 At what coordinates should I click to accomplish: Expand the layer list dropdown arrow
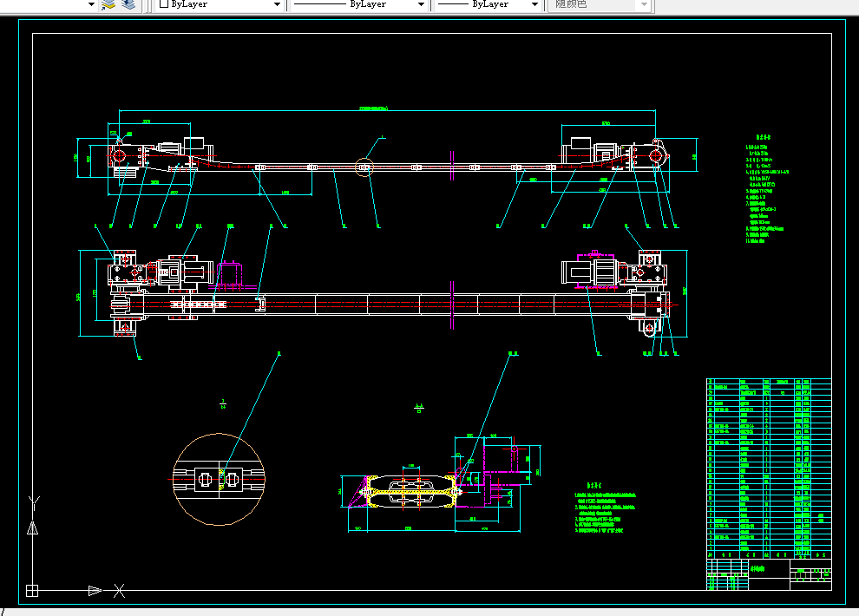[x=91, y=4]
